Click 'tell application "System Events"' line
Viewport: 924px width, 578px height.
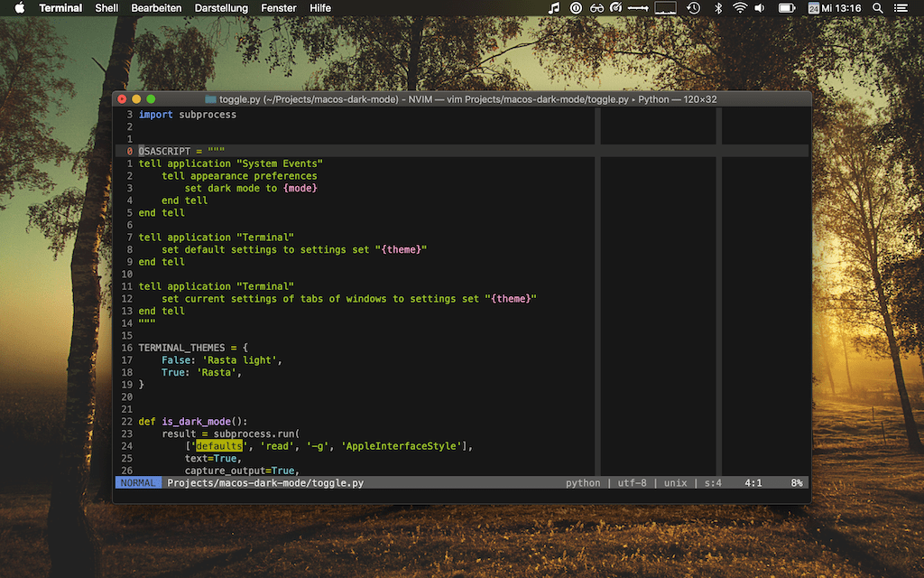[230, 163]
